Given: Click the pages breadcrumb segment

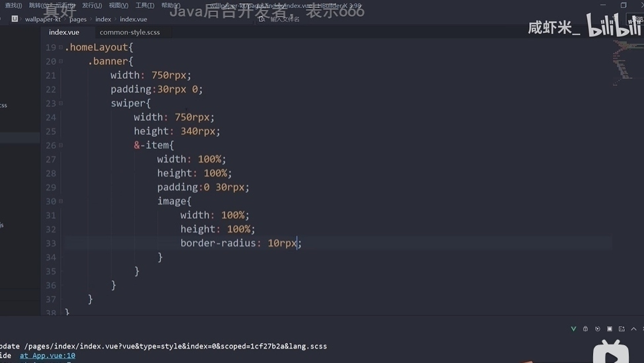Looking at the screenshot, I should tap(78, 19).
